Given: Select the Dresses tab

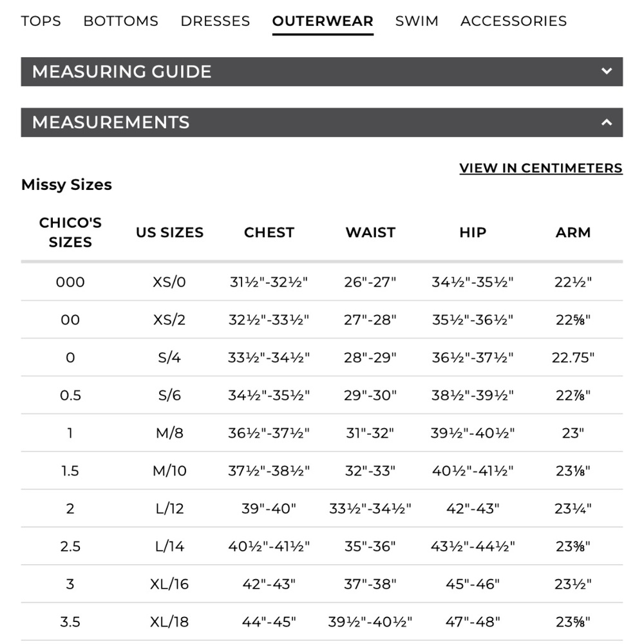Looking at the screenshot, I should pyautogui.click(x=215, y=21).
